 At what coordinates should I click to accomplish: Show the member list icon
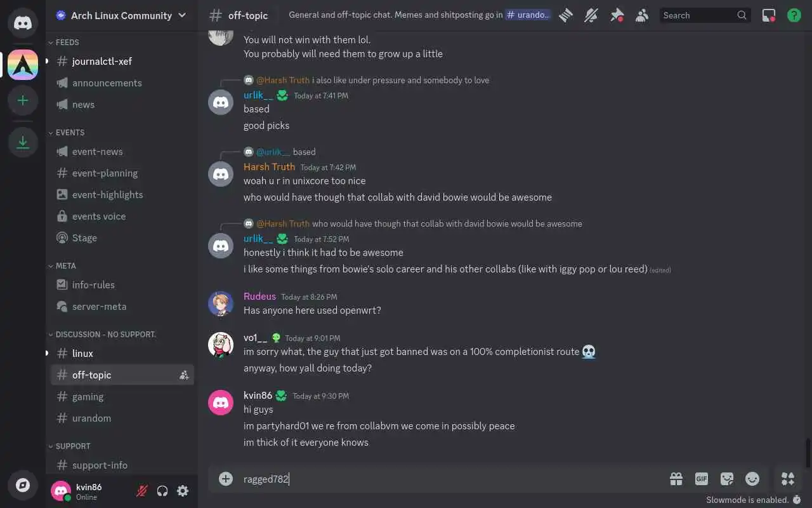click(x=642, y=15)
